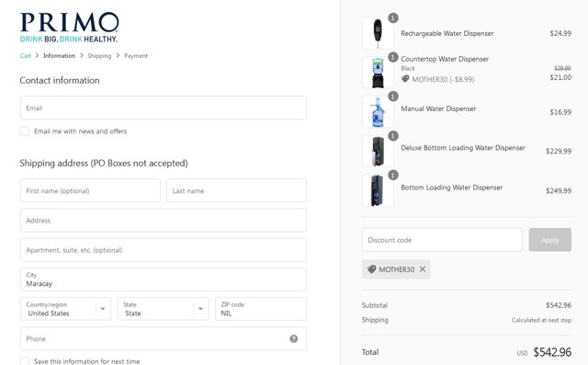Open the Bottom Loading Water Dispenser thumbnail
588x365 pixels.
pyautogui.click(x=378, y=190)
